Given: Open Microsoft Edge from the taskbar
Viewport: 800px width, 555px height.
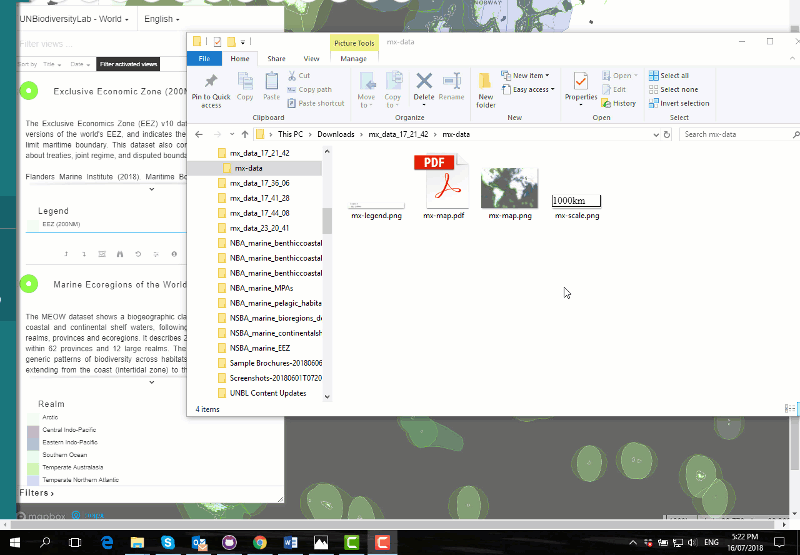Looking at the screenshot, I should click(107, 542).
